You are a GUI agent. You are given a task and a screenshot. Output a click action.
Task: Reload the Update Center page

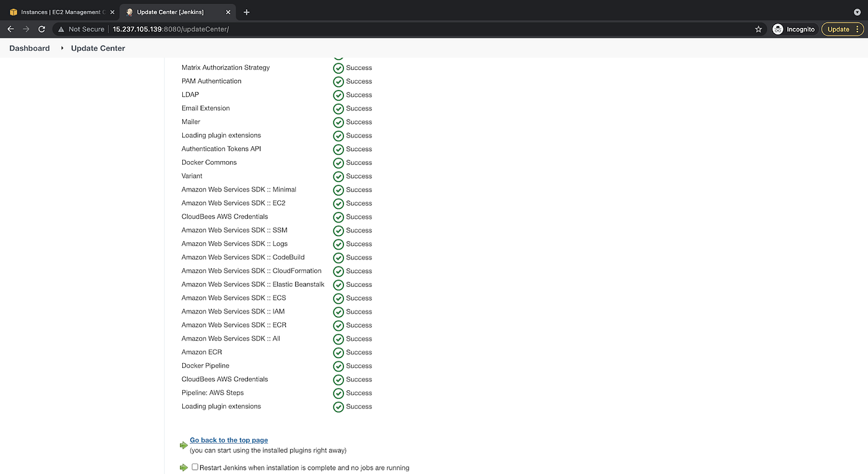[42, 29]
